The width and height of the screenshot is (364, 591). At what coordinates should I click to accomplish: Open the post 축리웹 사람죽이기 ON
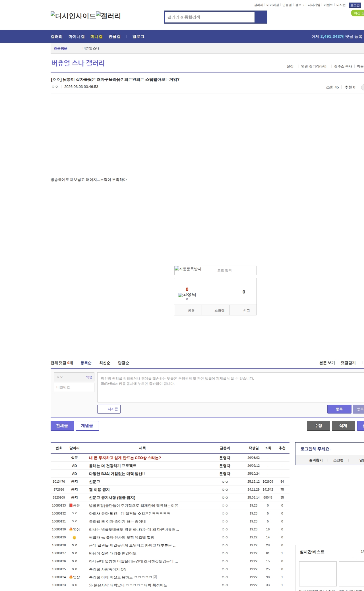click(x=107, y=569)
